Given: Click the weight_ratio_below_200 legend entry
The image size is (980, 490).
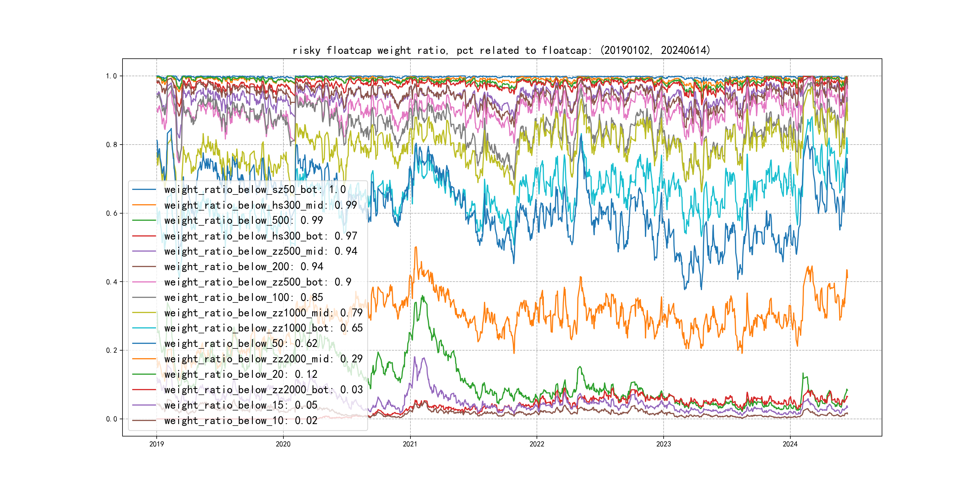Looking at the screenshot, I should (x=243, y=267).
